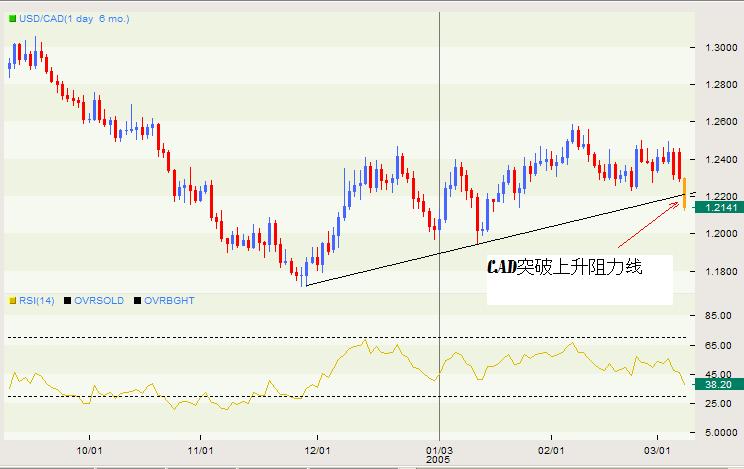
Task: Click the 01/03 2005 date axis label
Action: (439, 455)
